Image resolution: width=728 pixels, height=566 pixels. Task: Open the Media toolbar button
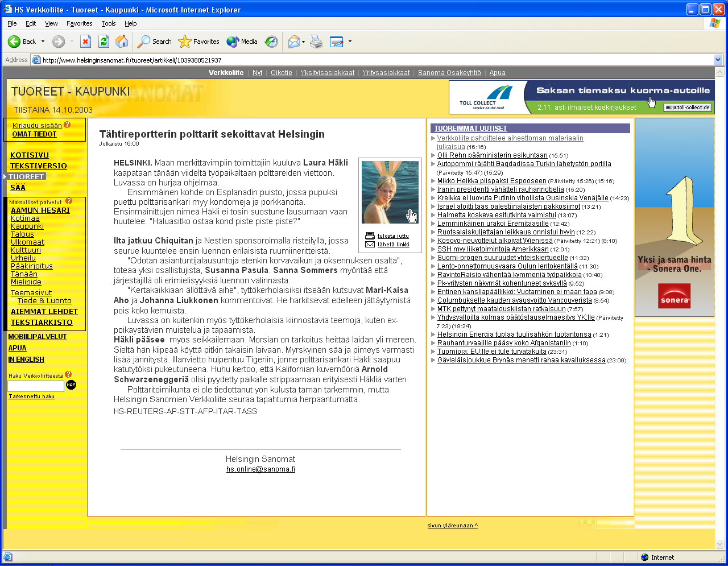[242, 42]
